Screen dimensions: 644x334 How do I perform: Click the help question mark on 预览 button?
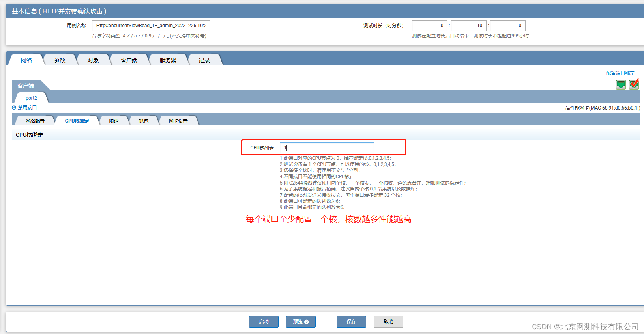pyautogui.click(x=307, y=322)
